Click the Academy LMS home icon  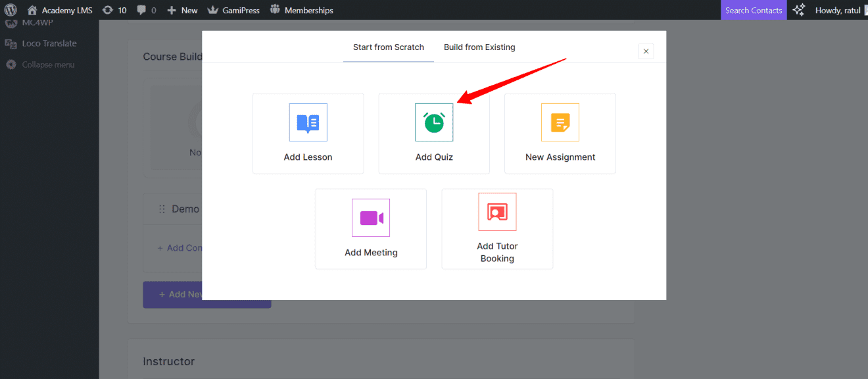(32, 10)
